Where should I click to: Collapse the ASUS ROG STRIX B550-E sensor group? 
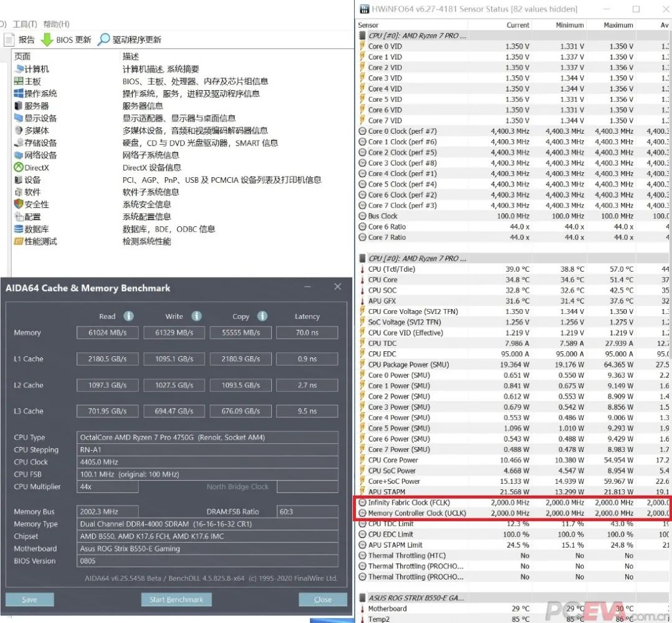click(x=363, y=598)
